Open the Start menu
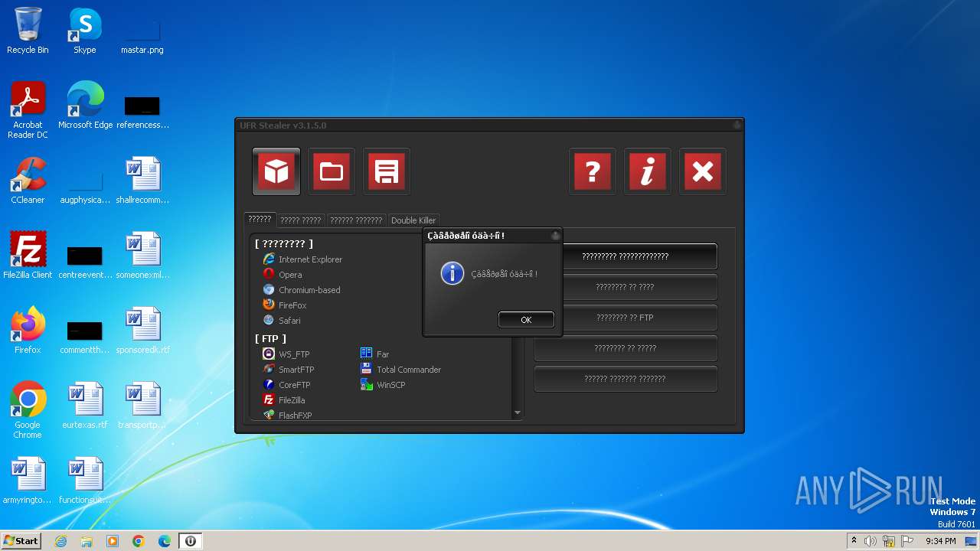The width and height of the screenshot is (980, 551). (x=21, y=540)
